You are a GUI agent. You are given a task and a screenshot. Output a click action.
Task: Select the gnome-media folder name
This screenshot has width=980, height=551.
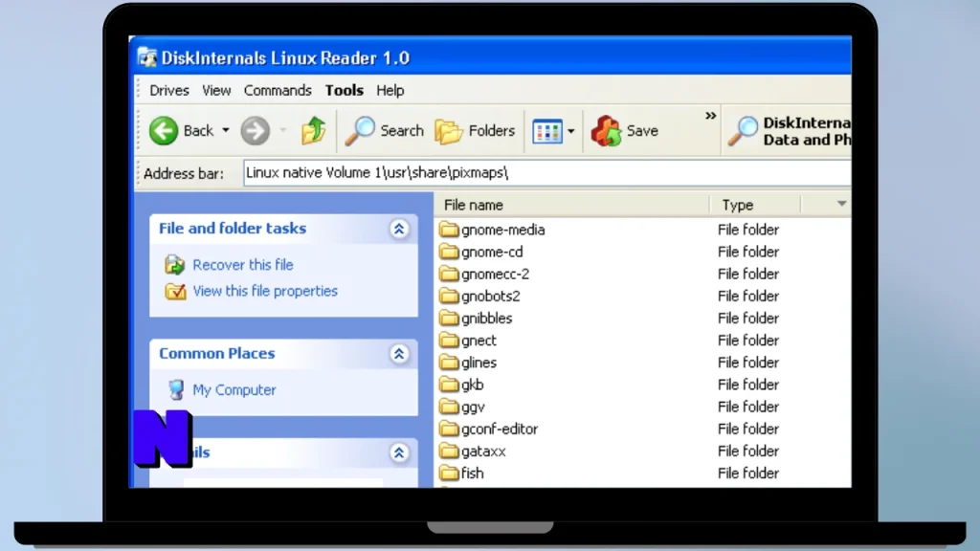(503, 230)
